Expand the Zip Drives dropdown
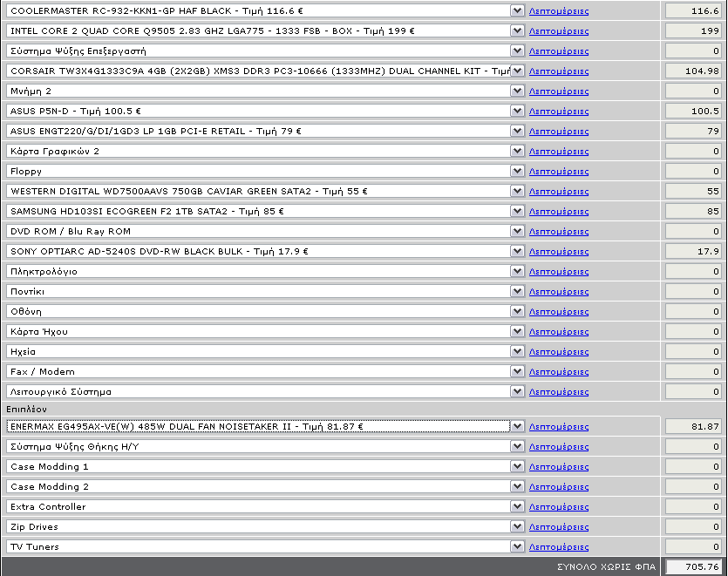 click(266, 526)
